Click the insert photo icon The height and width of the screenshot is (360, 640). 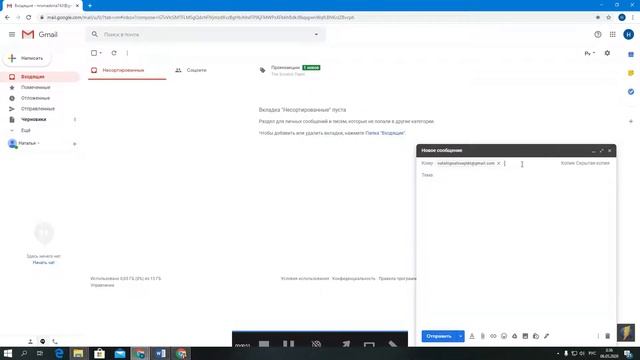coord(525,336)
